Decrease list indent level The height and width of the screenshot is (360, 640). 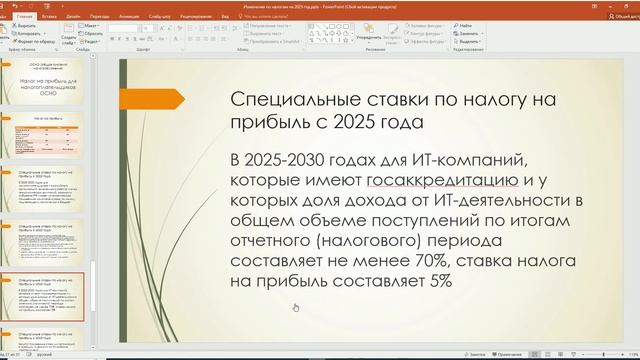[x=217, y=28]
